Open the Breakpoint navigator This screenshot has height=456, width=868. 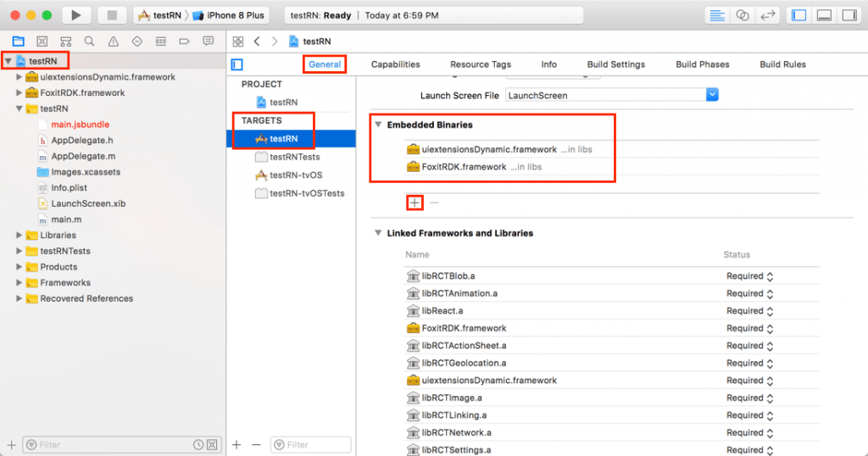pyautogui.click(x=184, y=42)
